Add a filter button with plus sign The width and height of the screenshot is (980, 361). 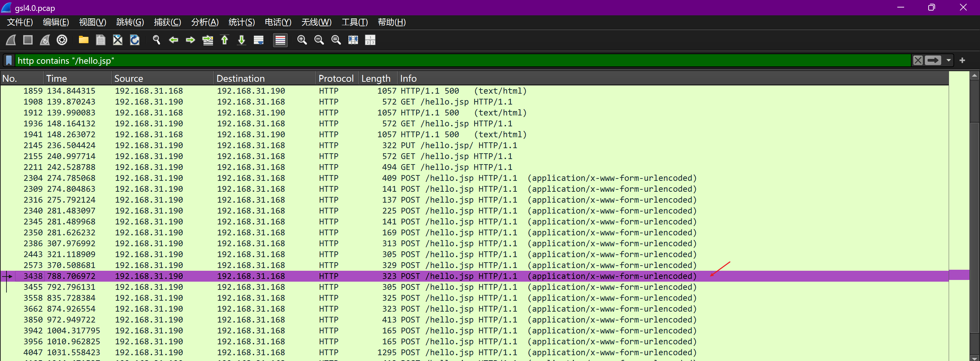tap(962, 61)
